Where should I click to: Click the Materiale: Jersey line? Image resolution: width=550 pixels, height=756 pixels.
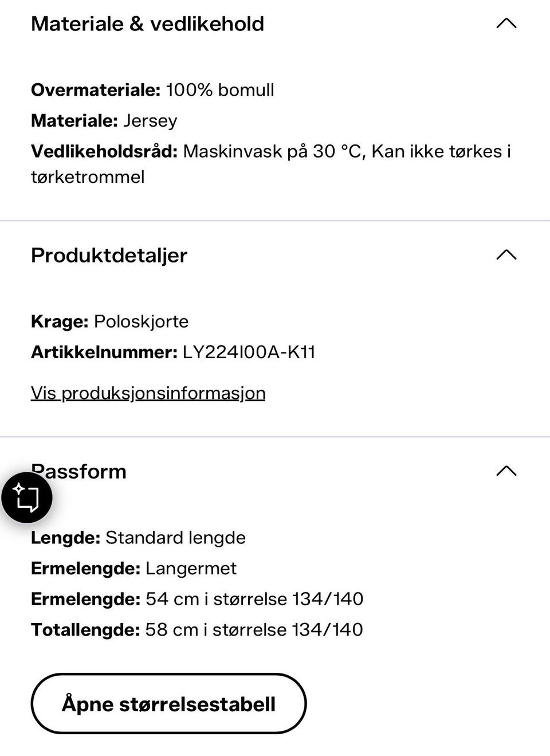tap(104, 121)
